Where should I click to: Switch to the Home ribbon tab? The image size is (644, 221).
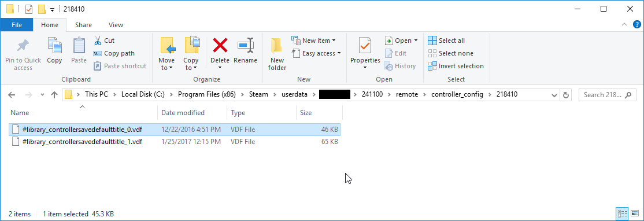tap(50, 25)
